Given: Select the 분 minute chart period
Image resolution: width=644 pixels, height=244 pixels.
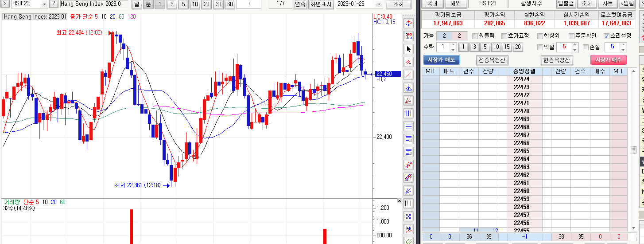Looking at the screenshot, I should [148, 4].
